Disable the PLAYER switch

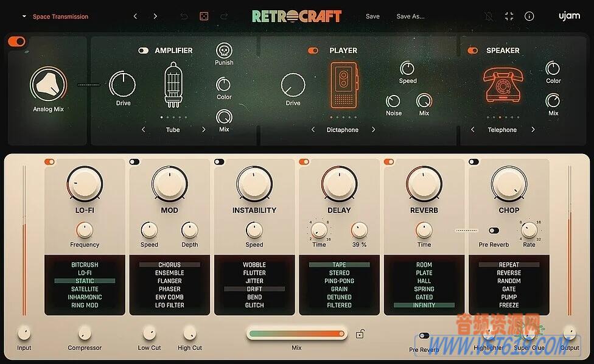[313, 51]
